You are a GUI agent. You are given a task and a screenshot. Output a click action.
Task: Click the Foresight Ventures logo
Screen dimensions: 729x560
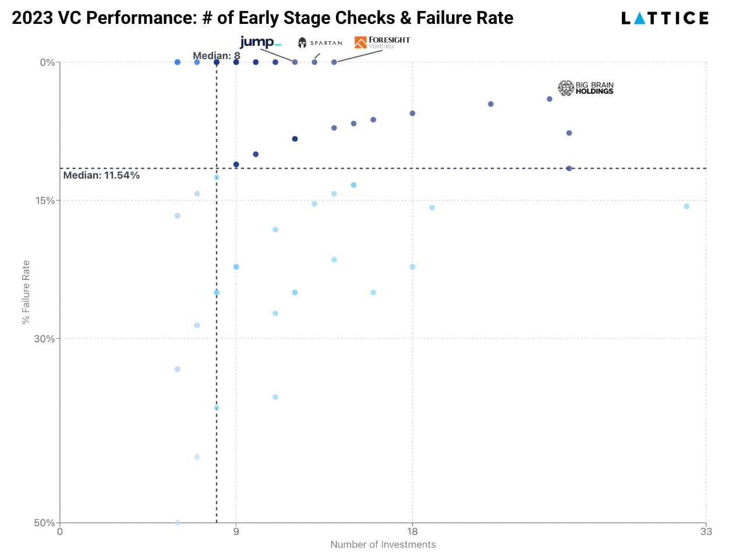pos(382,42)
